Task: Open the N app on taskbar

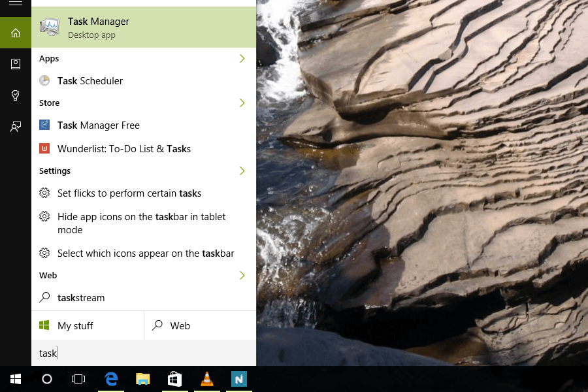Action: (239, 379)
